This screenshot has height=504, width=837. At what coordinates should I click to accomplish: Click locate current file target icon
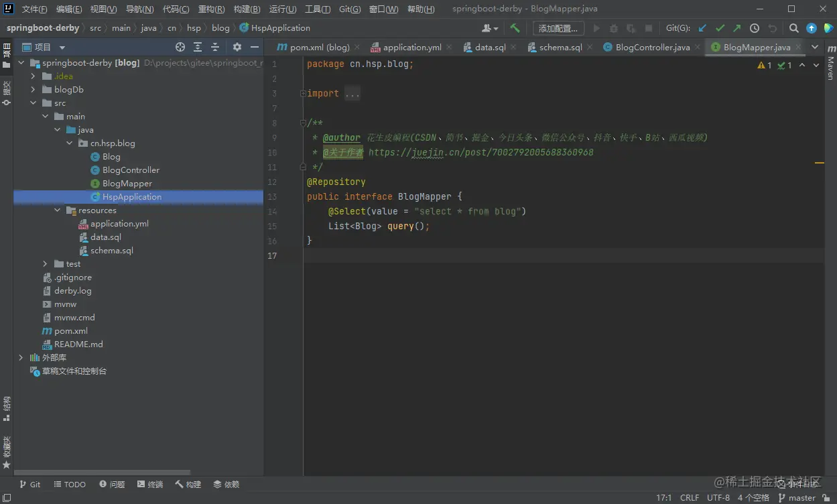[x=180, y=47]
